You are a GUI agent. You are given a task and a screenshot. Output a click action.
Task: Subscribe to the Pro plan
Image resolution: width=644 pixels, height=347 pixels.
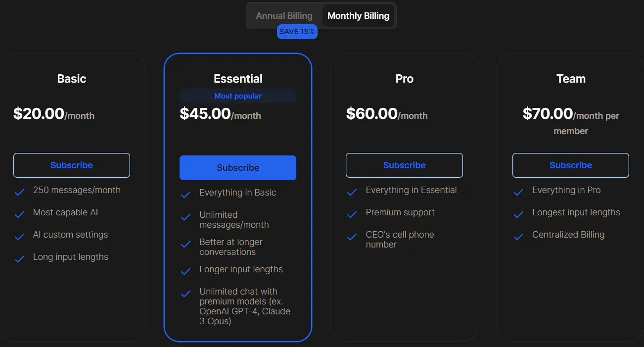pos(404,165)
